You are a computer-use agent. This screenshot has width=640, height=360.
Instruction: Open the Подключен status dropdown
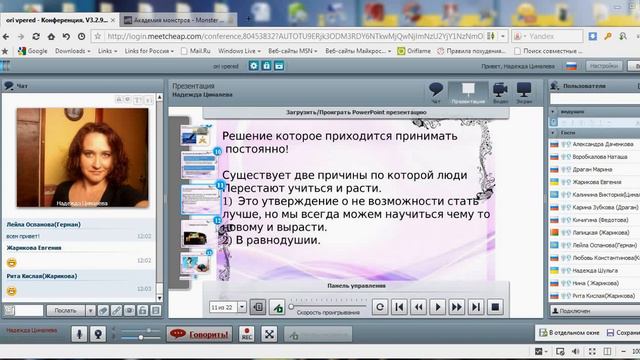click(595, 311)
